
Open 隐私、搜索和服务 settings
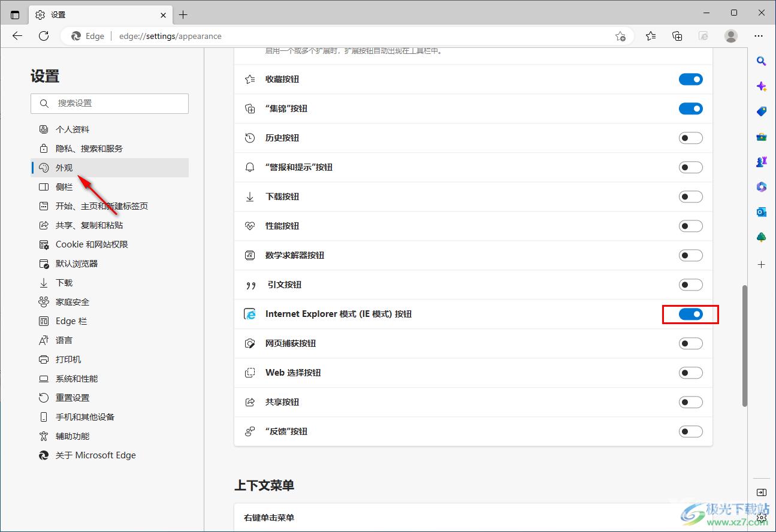(x=110, y=149)
